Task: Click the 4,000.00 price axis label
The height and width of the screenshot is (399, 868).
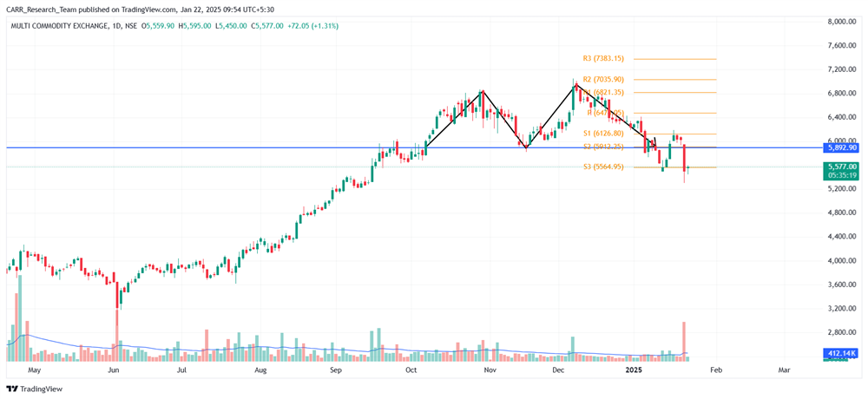Action: point(843,260)
